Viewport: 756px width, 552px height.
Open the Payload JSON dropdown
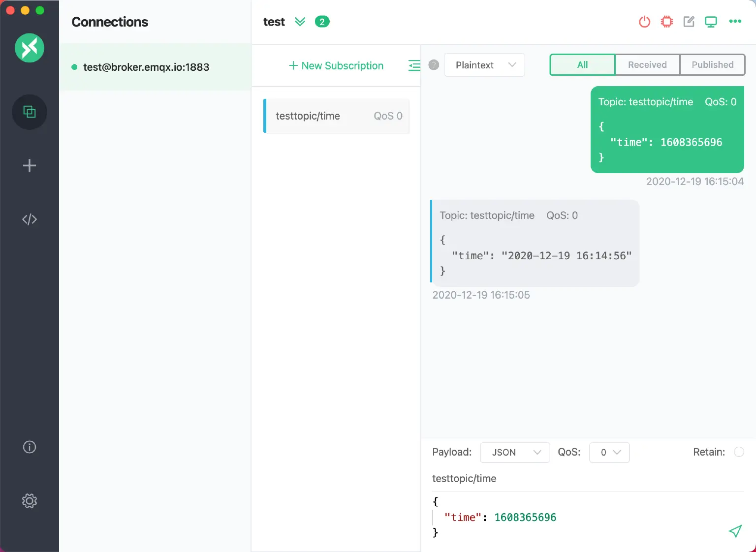tap(514, 452)
